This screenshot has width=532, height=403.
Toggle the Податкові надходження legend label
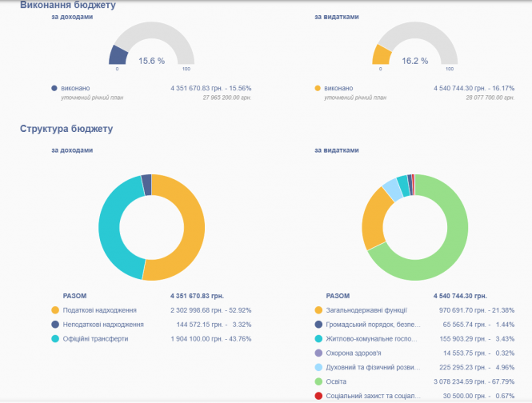(x=99, y=309)
